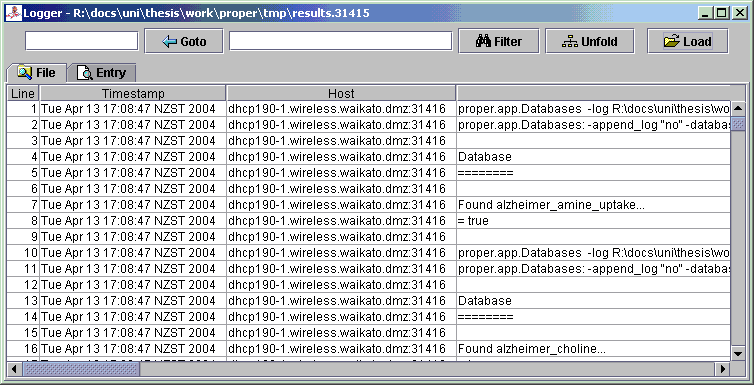Click the vertical scrollbar down arrow
The height and width of the screenshot is (385, 754).
[x=738, y=354]
